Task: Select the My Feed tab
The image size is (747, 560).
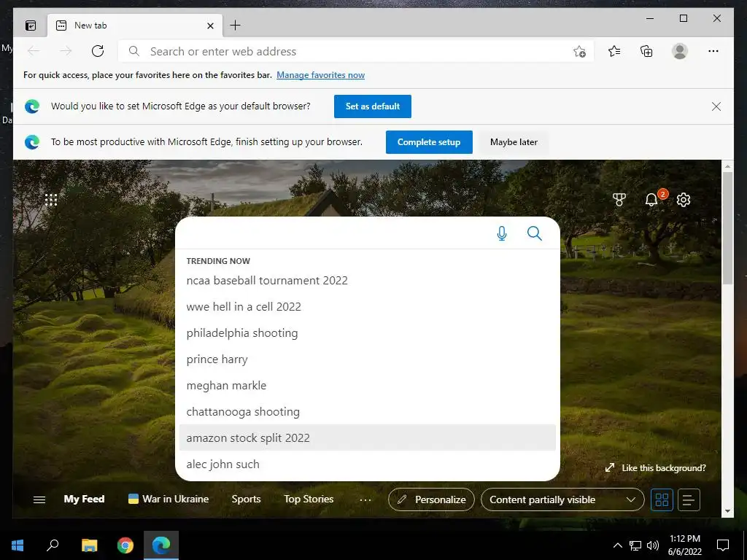Action: click(x=85, y=499)
